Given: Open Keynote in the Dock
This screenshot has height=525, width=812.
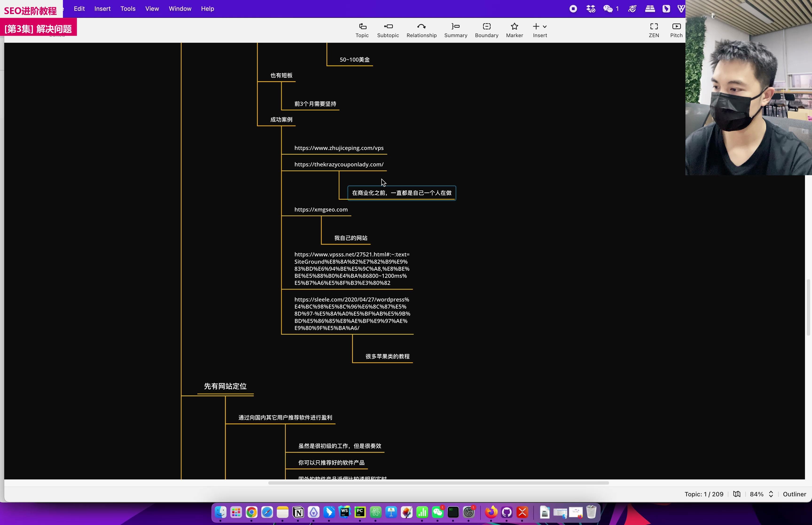Looking at the screenshot, I should pos(391,512).
